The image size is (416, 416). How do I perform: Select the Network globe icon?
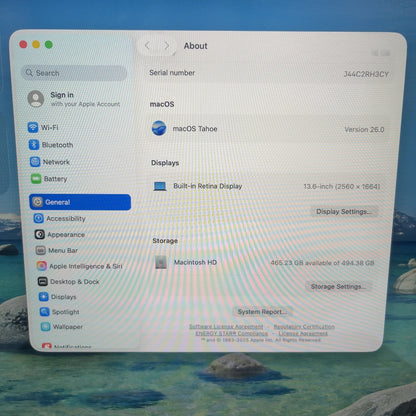pos(35,162)
